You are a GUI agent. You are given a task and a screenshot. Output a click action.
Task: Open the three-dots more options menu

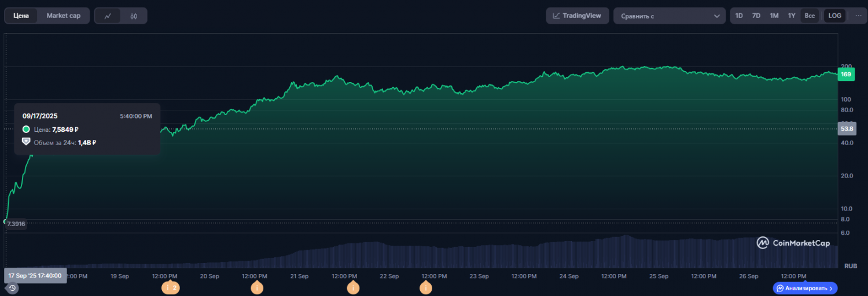[x=858, y=16]
